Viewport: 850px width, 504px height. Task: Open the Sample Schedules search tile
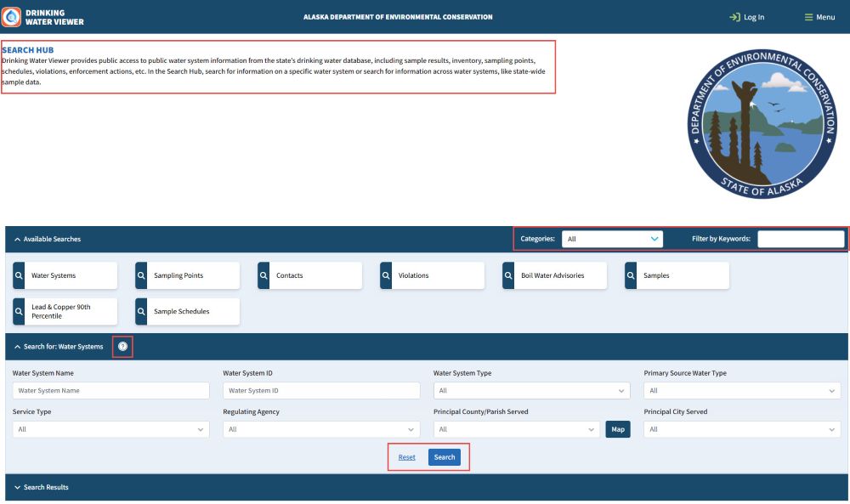point(187,311)
